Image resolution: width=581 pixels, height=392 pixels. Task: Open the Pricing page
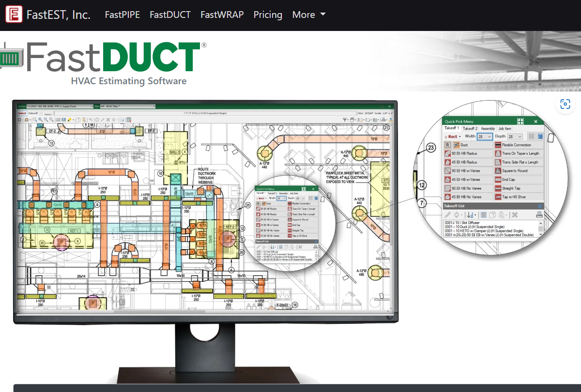coord(268,15)
